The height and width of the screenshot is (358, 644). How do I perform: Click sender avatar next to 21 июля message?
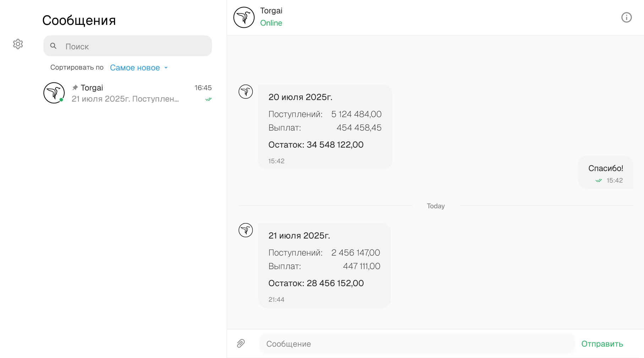246,230
